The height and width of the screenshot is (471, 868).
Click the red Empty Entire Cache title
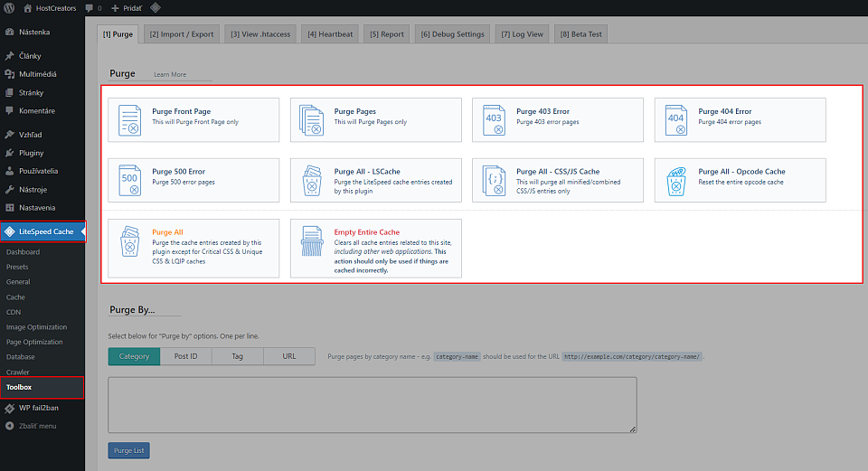[x=367, y=232]
